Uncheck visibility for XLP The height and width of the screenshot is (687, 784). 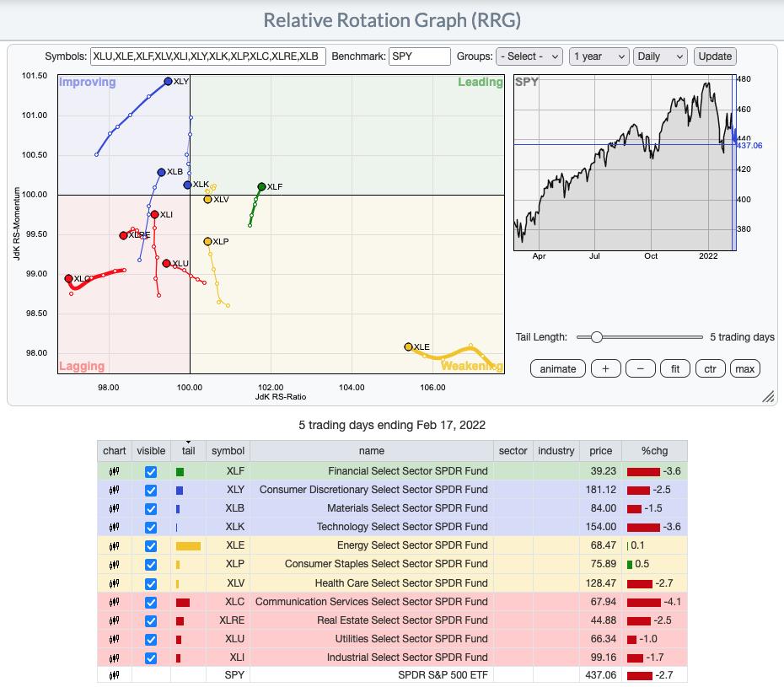pyautogui.click(x=151, y=565)
